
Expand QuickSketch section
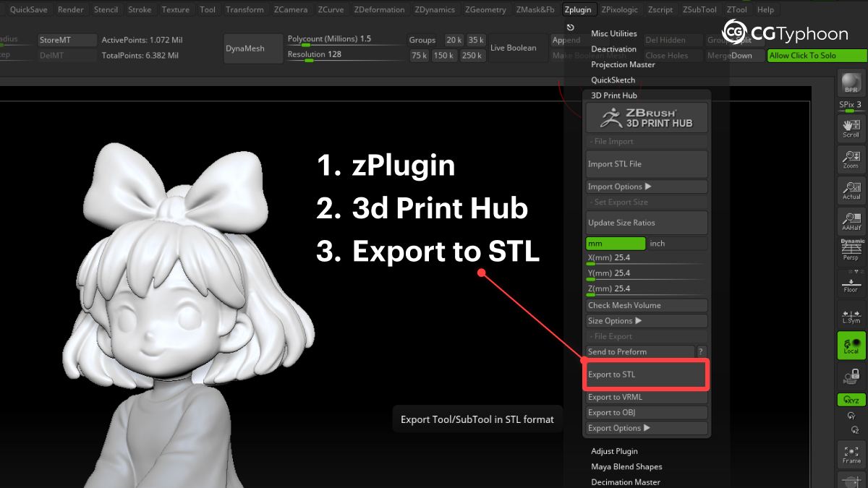(x=613, y=80)
